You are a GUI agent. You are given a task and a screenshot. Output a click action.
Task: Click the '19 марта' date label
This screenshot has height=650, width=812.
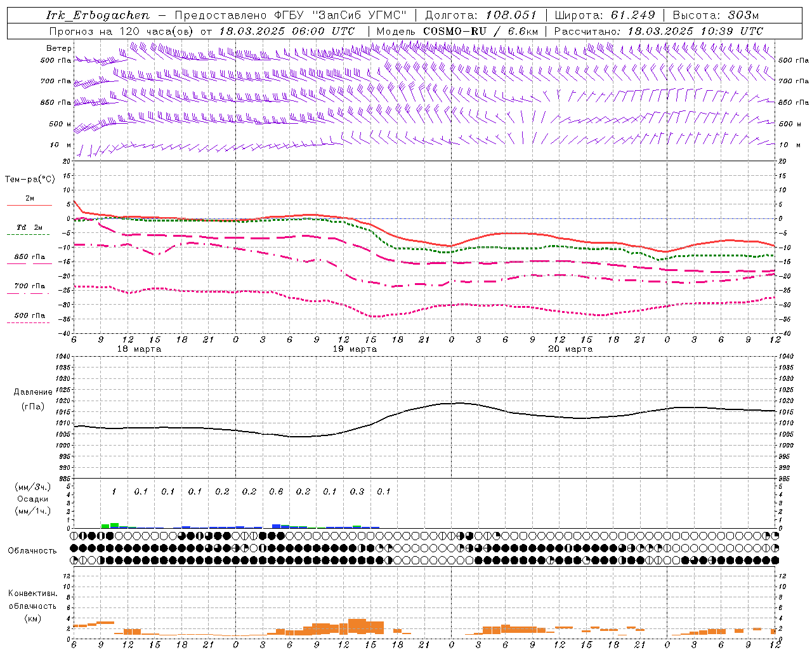click(355, 349)
